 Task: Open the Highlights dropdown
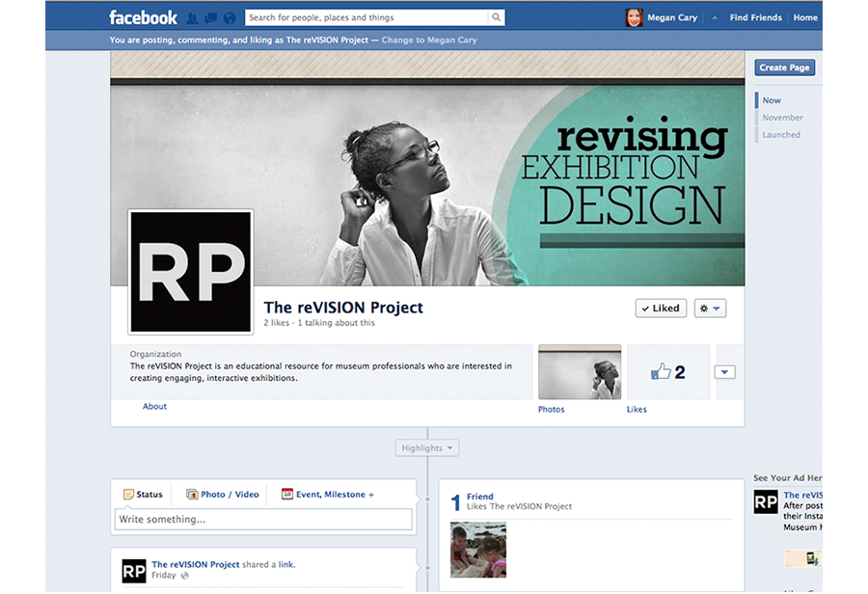pos(427,447)
